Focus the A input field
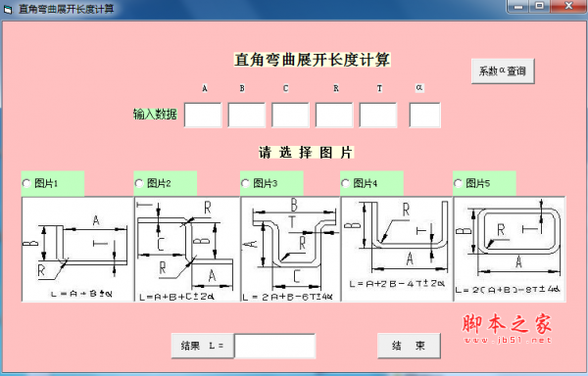 (203, 115)
